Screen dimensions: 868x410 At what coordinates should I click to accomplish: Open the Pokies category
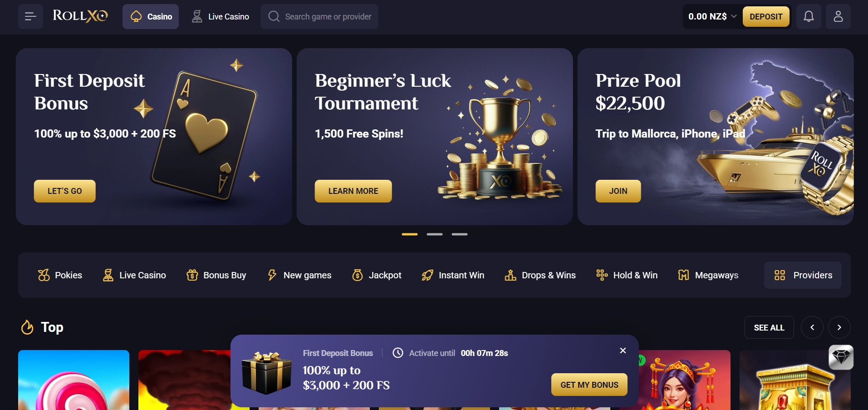coord(60,275)
